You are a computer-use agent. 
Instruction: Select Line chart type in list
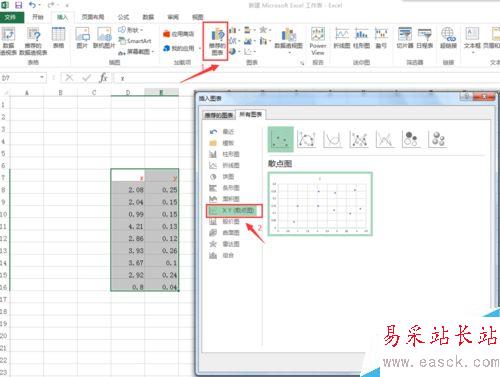tap(224, 165)
